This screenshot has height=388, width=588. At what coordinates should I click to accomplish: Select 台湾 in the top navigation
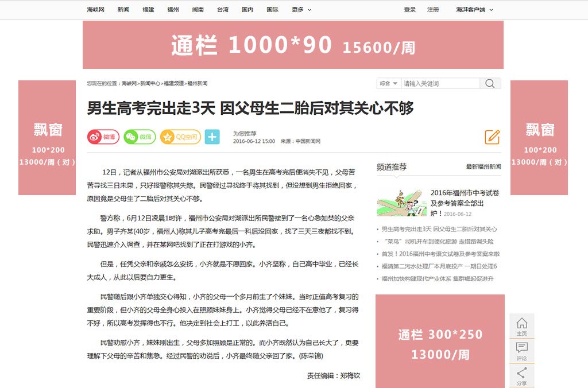222,10
